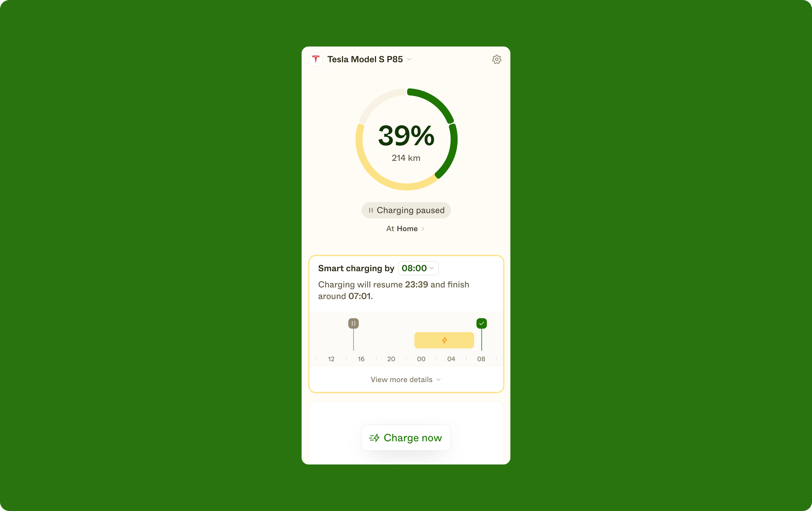Click the green checkmark marker icon
The image size is (812, 511).
[x=481, y=323]
